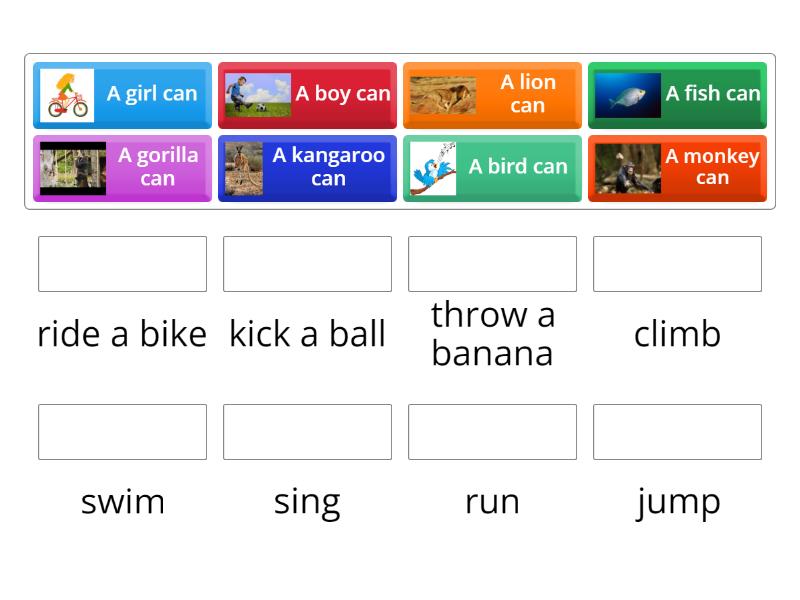This screenshot has height=600, width=800.
Task: Click the monkey photo thumbnail
Action: [x=627, y=168]
